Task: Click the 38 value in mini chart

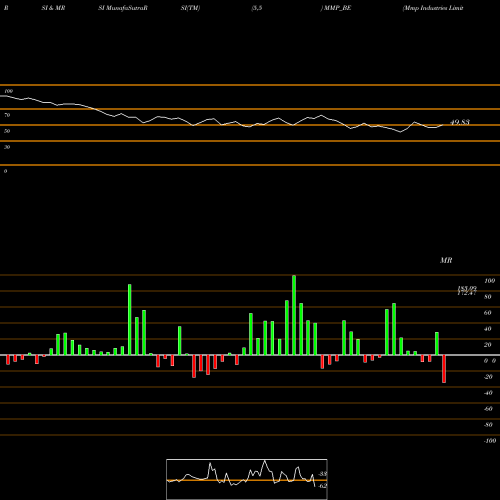Action: tap(323, 474)
